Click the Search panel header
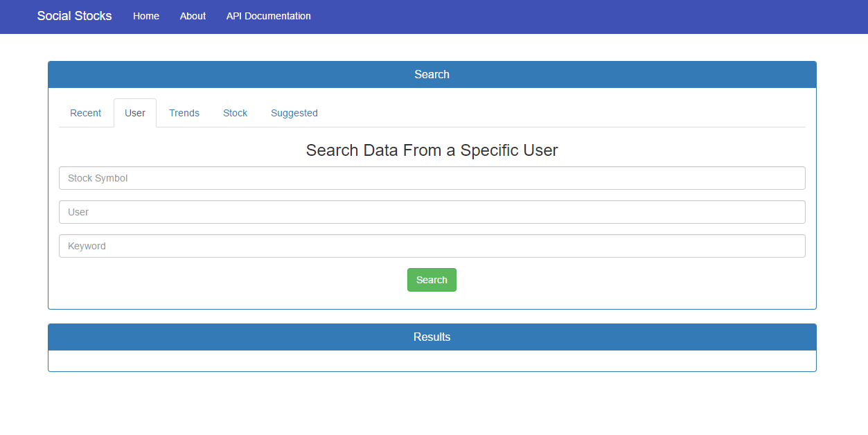Screen dimensions: 868x435 [432, 74]
